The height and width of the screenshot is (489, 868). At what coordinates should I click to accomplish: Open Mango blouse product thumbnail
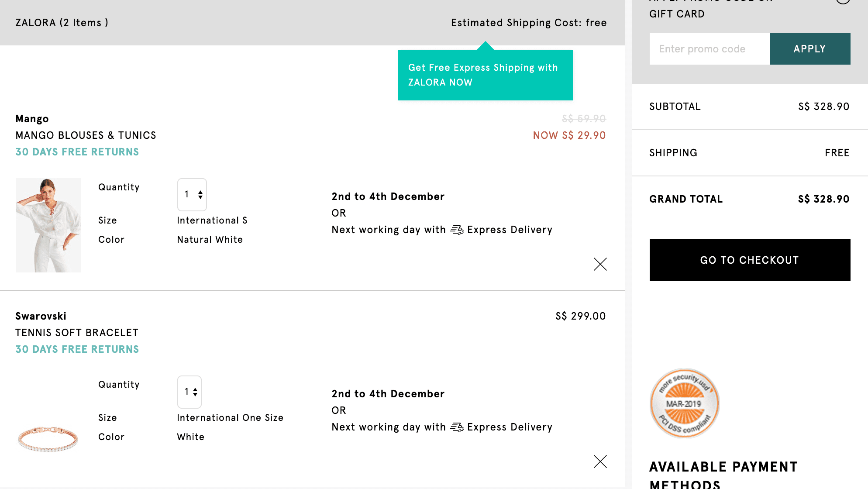[48, 225]
